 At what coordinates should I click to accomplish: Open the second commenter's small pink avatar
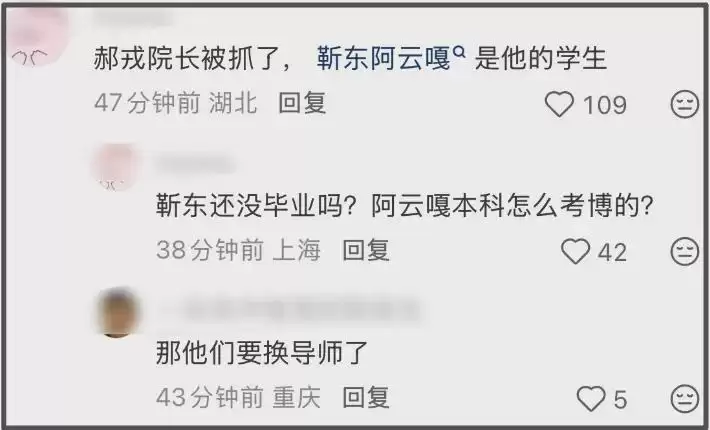coord(116,166)
